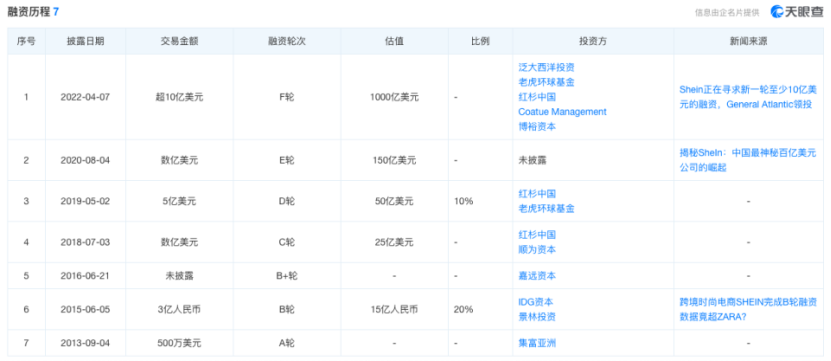
Task: Open 老虎环球基金 link in F轮 row
Action: (546, 83)
